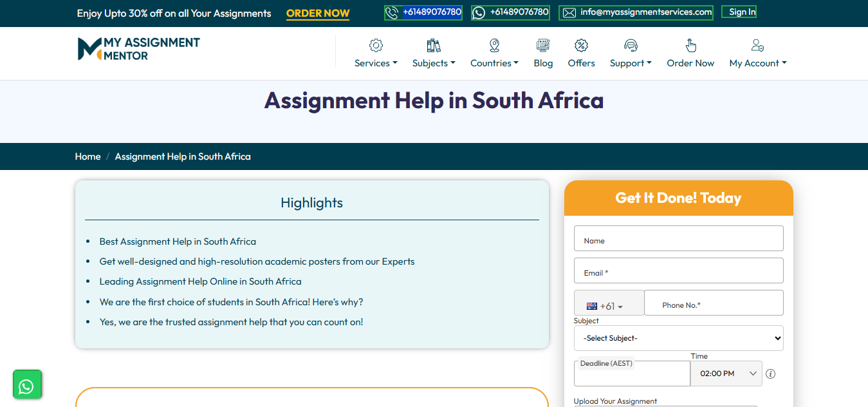Click the deadline info icon beside Time

pyautogui.click(x=771, y=374)
